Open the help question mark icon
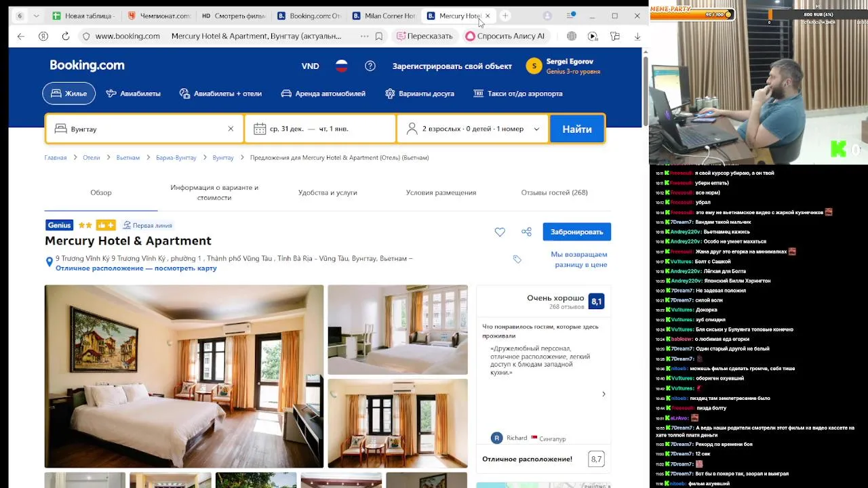Screen dimensions: 868x488 coord(370,66)
